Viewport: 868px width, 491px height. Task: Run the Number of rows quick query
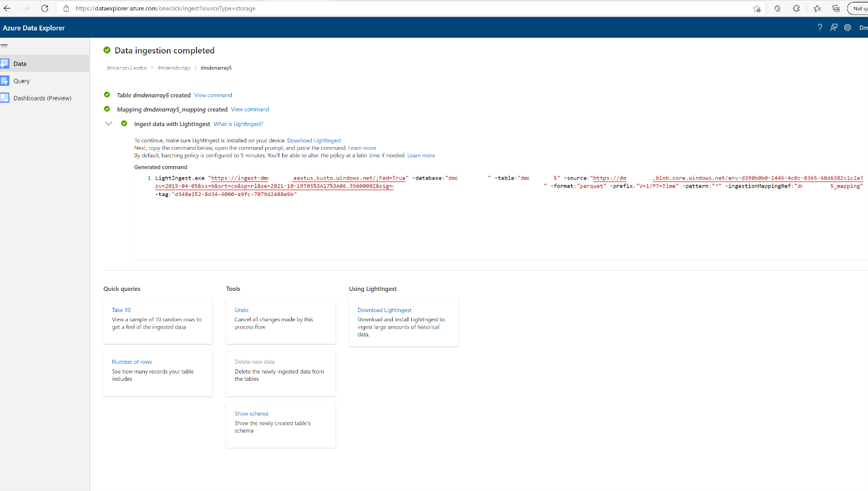[158, 373]
